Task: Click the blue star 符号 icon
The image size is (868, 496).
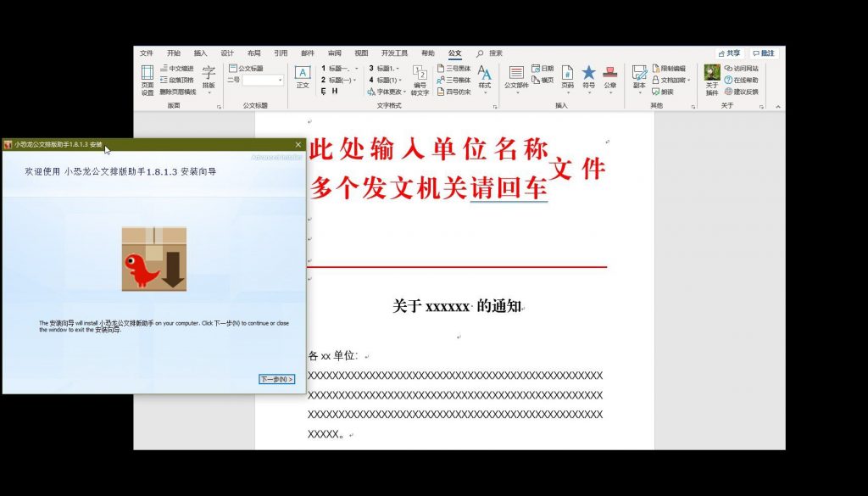Action: 588,77
